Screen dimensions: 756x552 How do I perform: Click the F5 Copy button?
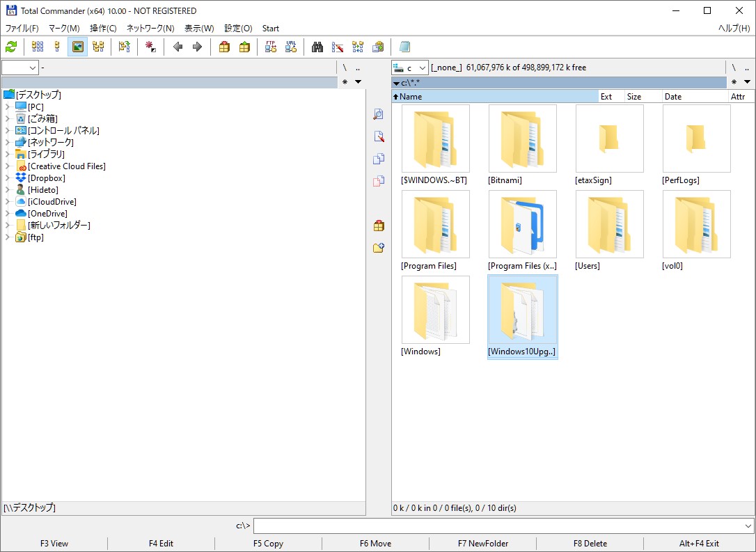click(268, 544)
